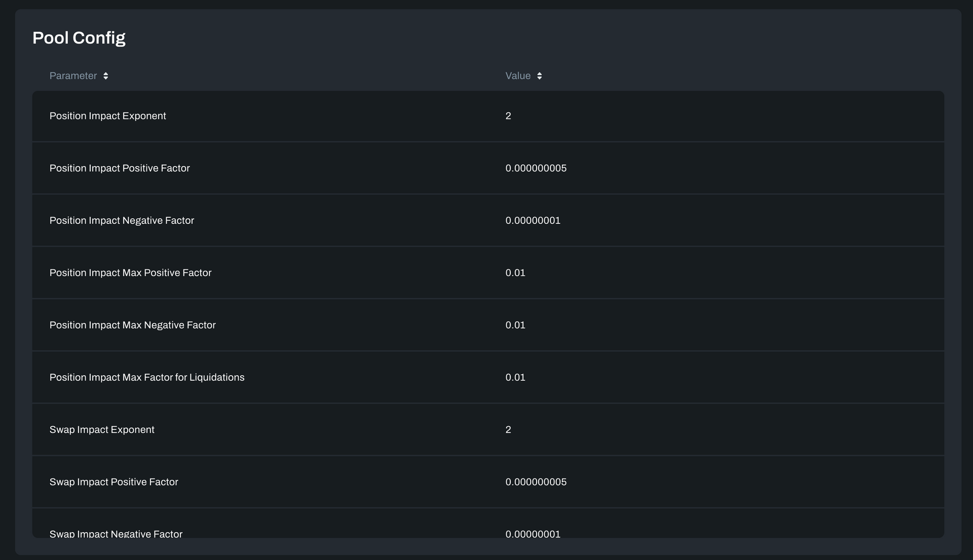Click the downward sort arrow on Parameter column

[x=106, y=78]
